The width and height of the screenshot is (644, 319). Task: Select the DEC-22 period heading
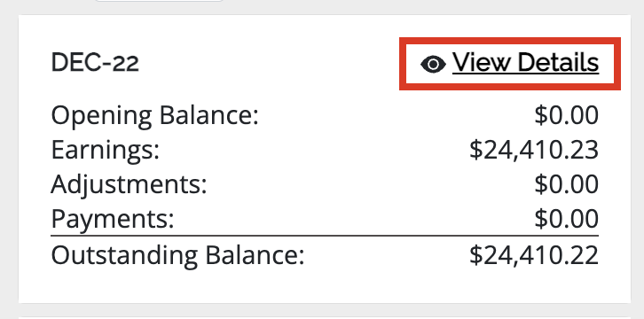pos(95,63)
